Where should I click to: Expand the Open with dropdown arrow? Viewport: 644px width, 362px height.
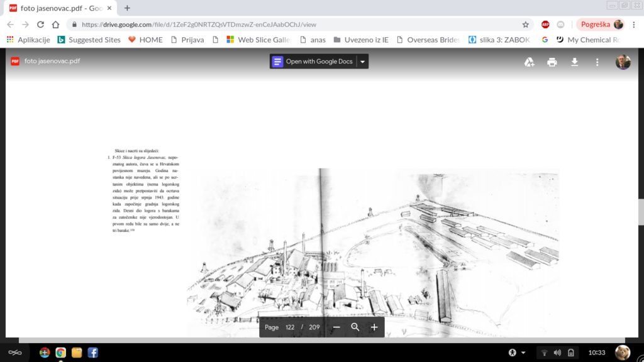(x=362, y=62)
